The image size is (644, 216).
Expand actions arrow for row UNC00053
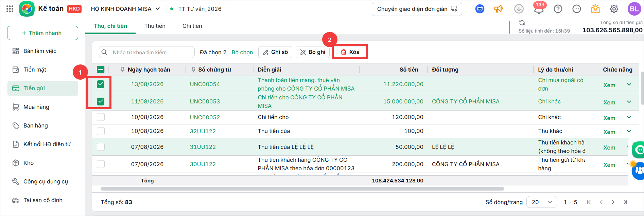[629, 102]
